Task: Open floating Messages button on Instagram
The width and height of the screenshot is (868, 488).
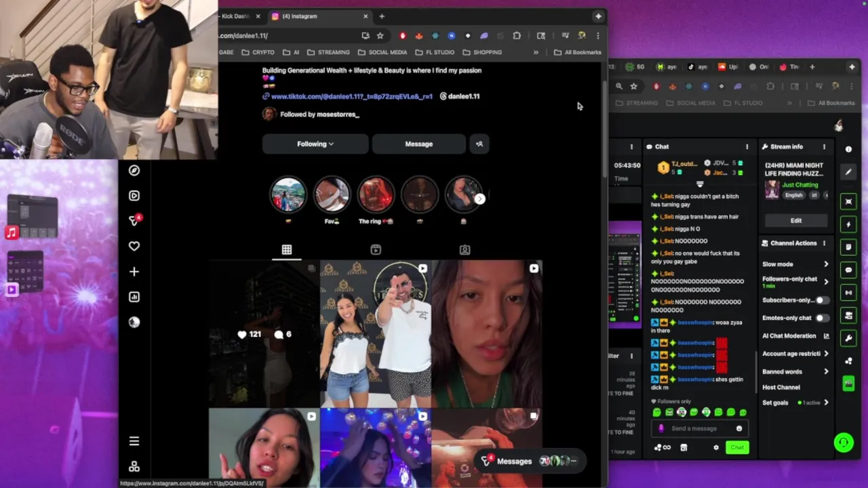Action: coord(529,461)
